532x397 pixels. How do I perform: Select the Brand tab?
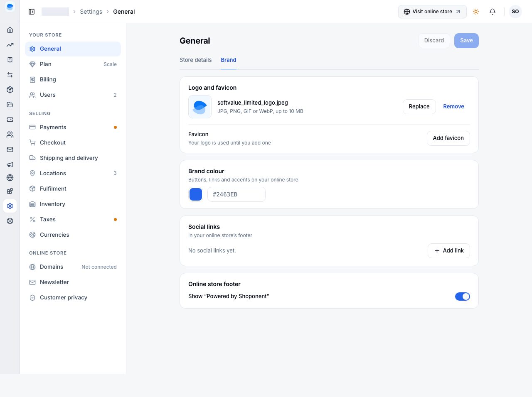[229, 60]
